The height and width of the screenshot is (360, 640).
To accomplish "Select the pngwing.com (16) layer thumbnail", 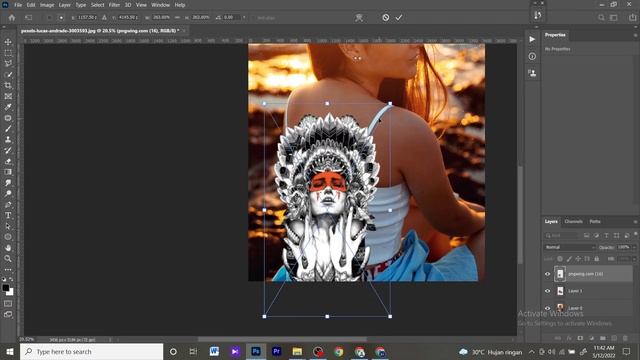I will tap(560, 274).
